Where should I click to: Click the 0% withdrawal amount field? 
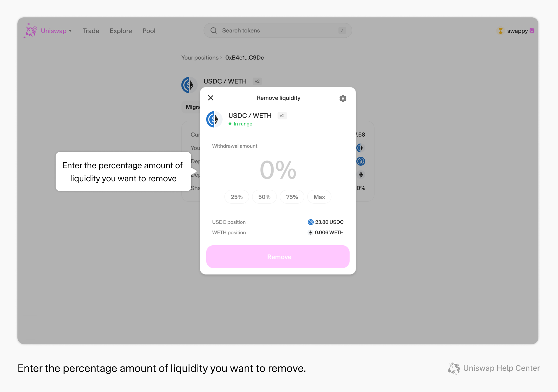tap(278, 170)
